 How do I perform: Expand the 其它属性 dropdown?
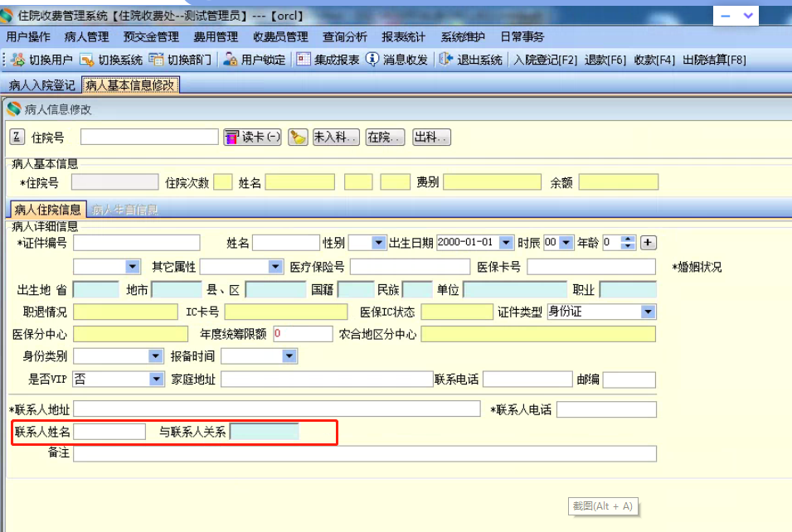(276, 267)
